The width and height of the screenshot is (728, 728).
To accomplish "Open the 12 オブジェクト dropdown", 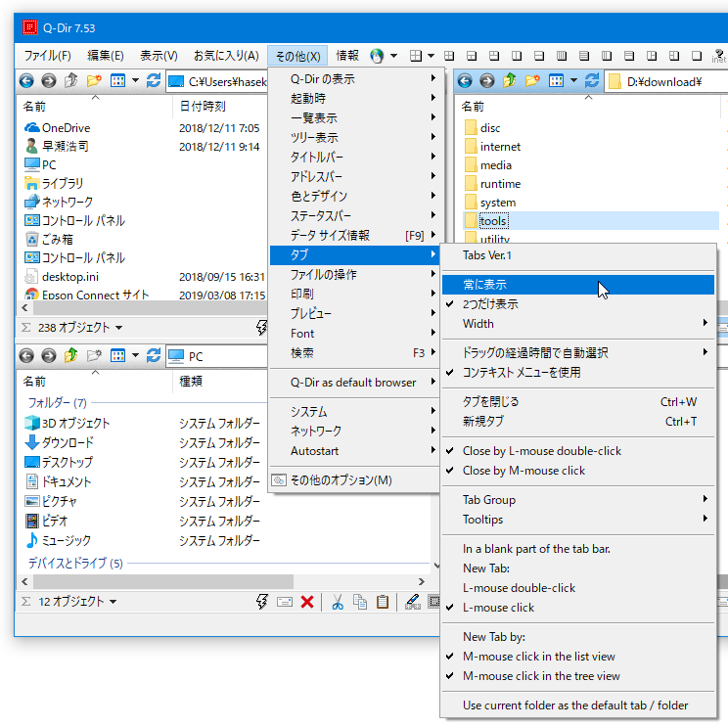I will (x=113, y=602).
